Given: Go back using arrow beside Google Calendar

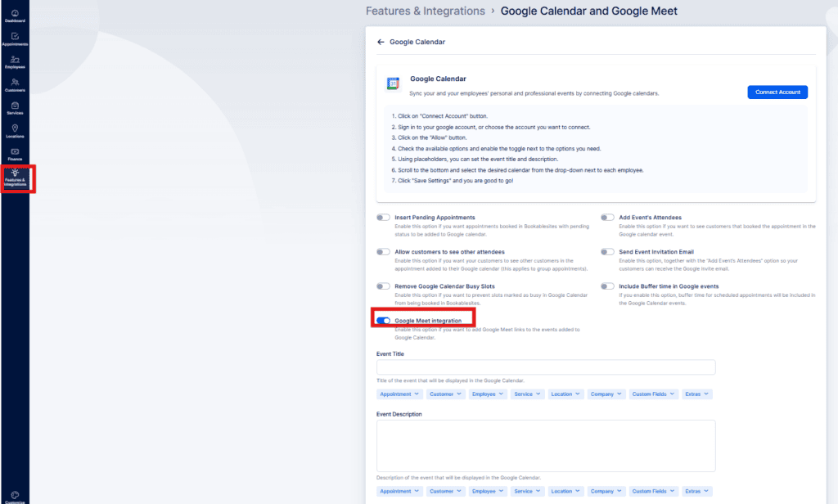Looking at the screenshot, I should tap(381, 42).
